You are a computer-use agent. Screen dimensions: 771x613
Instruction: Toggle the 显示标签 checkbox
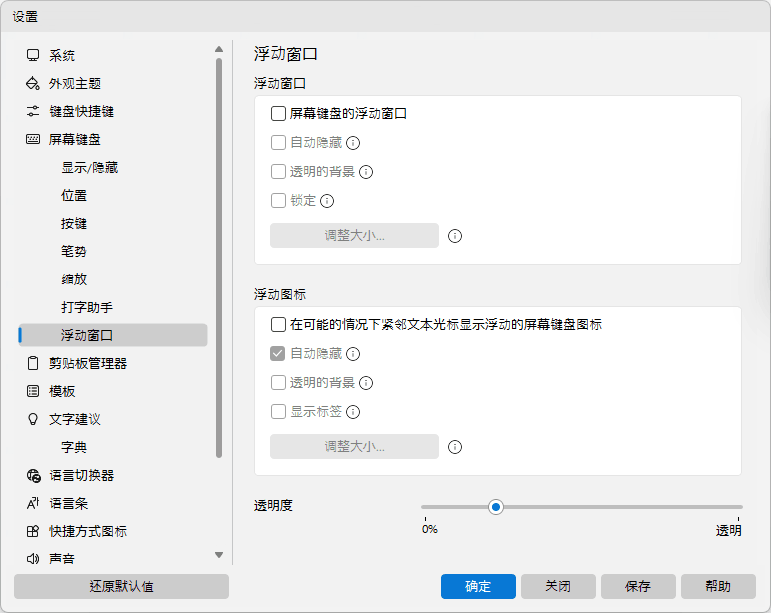click(278, 412)
